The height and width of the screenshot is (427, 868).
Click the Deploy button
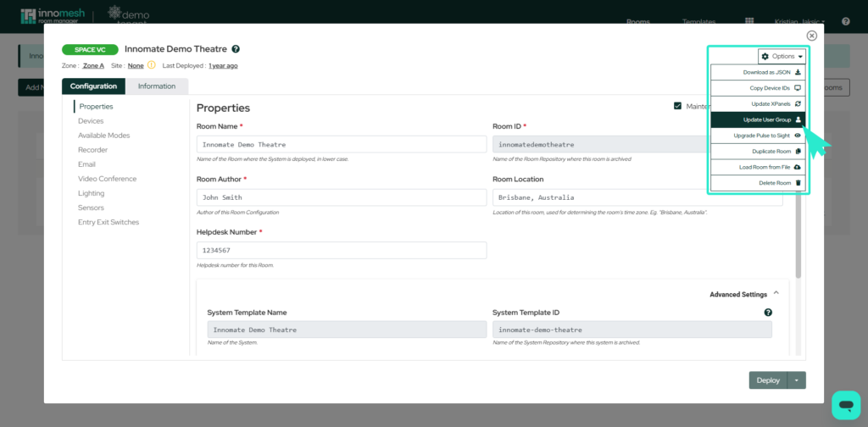768,380
